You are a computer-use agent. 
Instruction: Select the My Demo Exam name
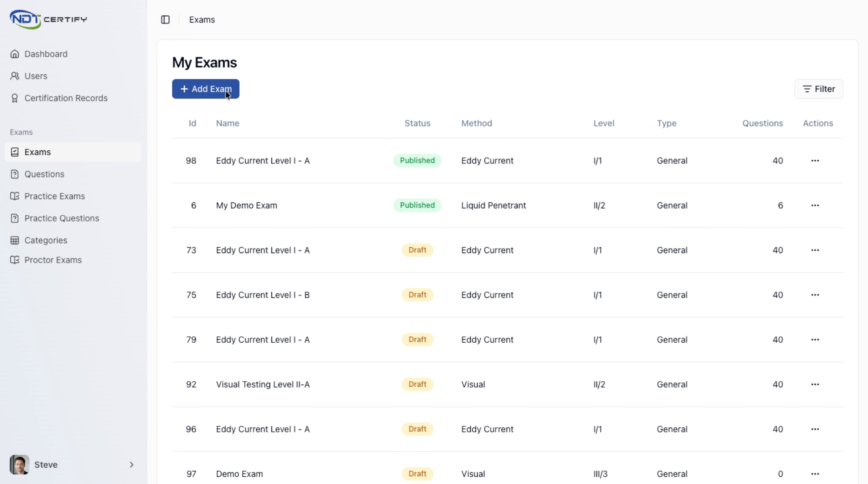[247, 206]
